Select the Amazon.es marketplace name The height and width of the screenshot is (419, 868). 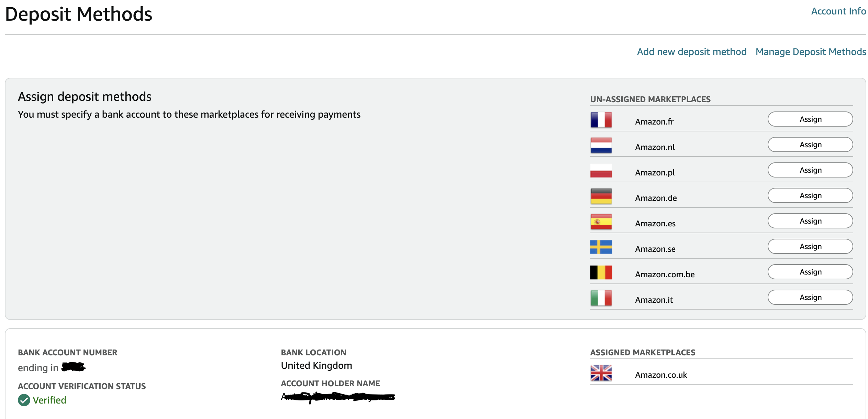655,223
